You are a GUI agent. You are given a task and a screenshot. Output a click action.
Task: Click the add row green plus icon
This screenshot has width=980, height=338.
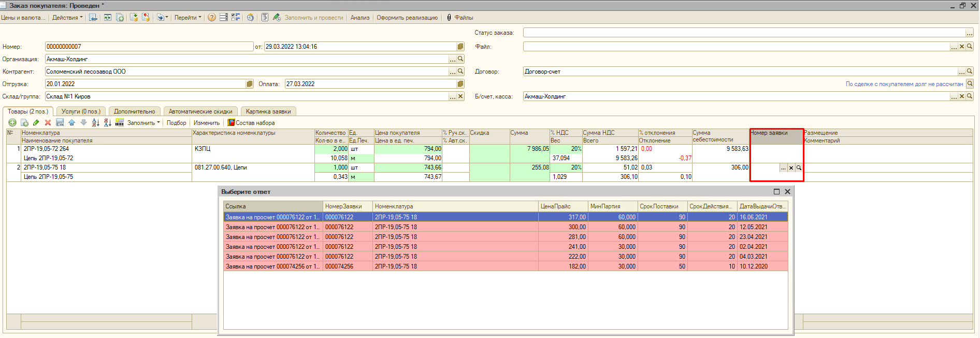(12, 122)
